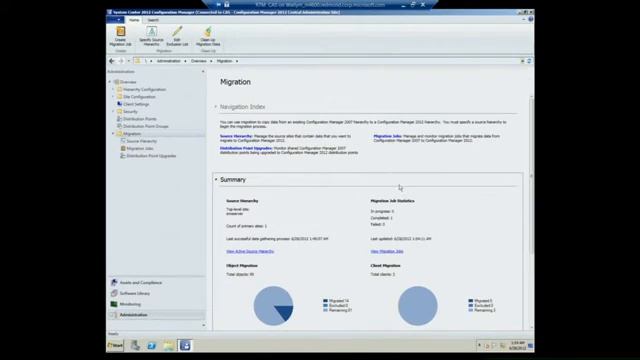Show hidden system tray icons
The image size is (640, 360).
click(479, 346)
